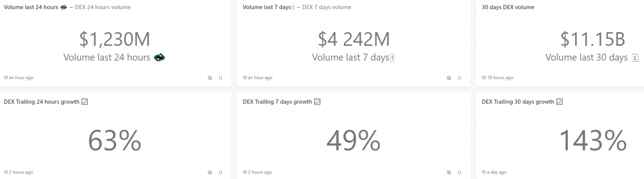The height and width of the screenshot is (179, 644).
Task: Click the 'DEX 7 days volume' query link
Action: click(327, 7)
